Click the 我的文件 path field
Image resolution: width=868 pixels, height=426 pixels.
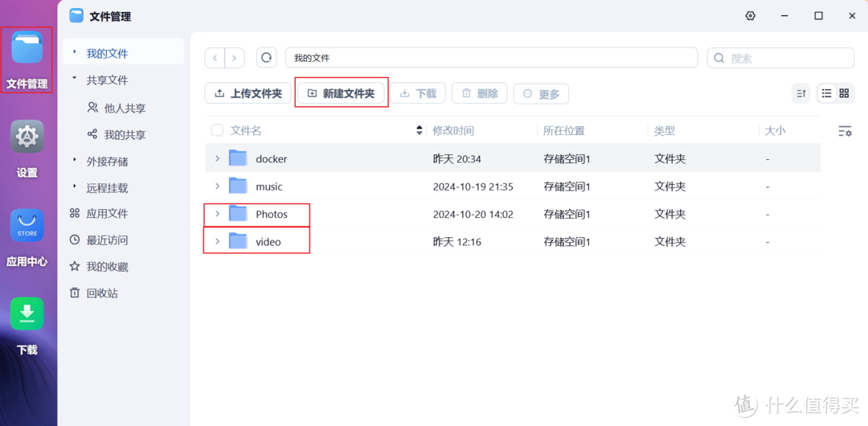(x=491, y=58)
